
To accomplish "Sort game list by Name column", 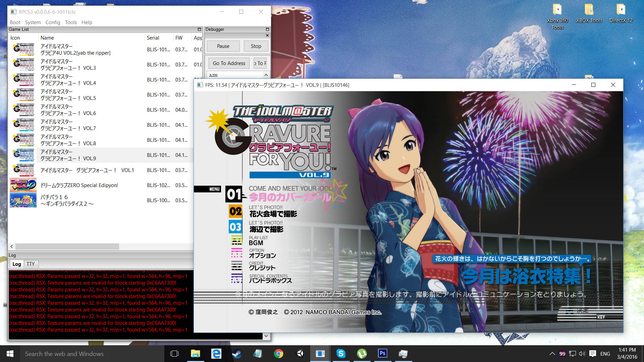I will click(91, 38).
